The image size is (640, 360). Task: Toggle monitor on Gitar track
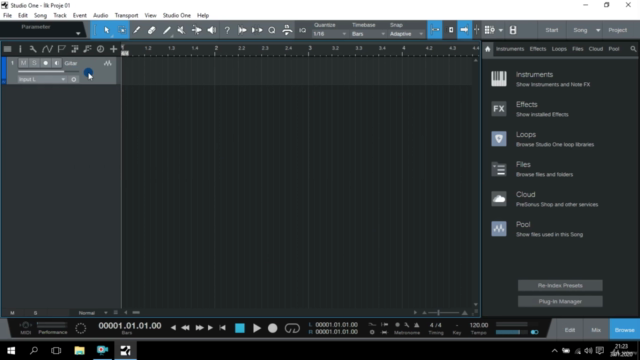tap(56, 63)
